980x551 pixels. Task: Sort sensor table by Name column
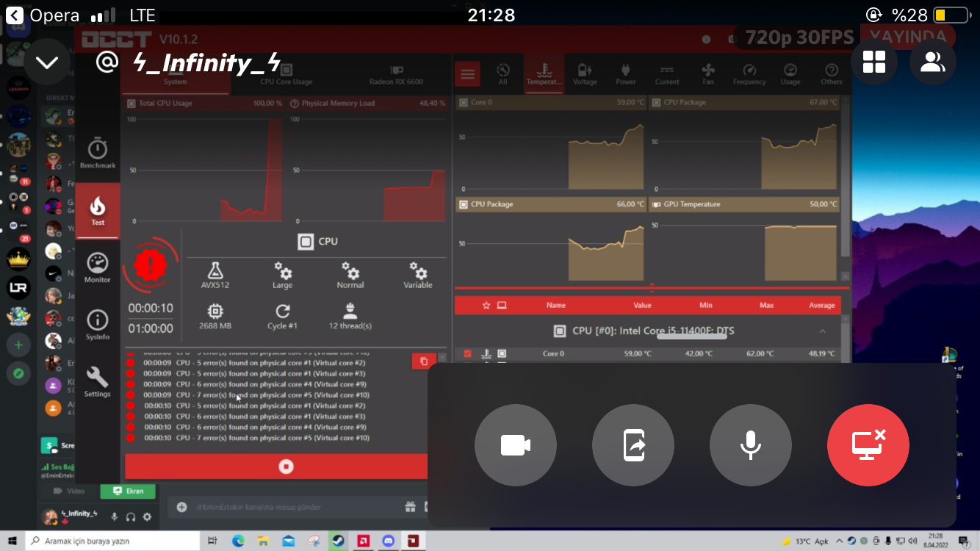556,305
